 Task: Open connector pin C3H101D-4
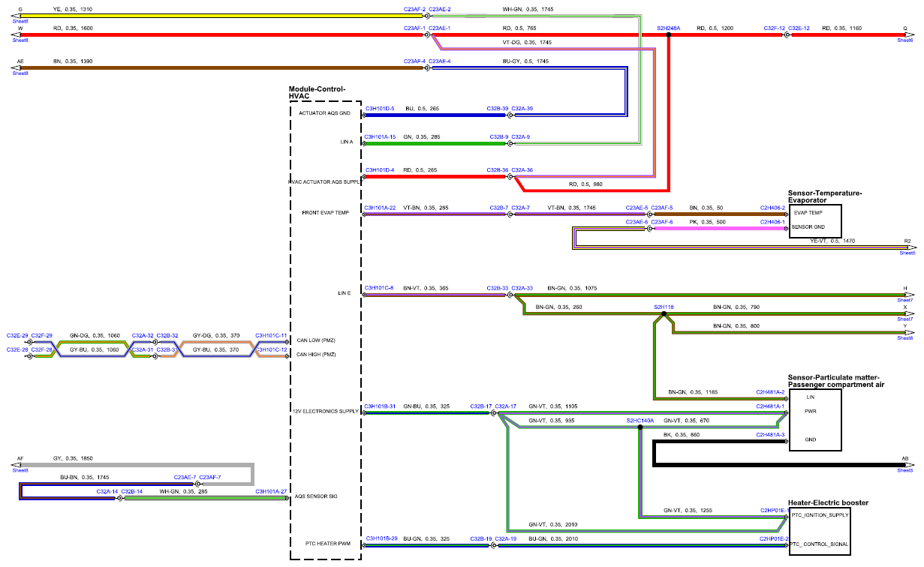point(380,169)
